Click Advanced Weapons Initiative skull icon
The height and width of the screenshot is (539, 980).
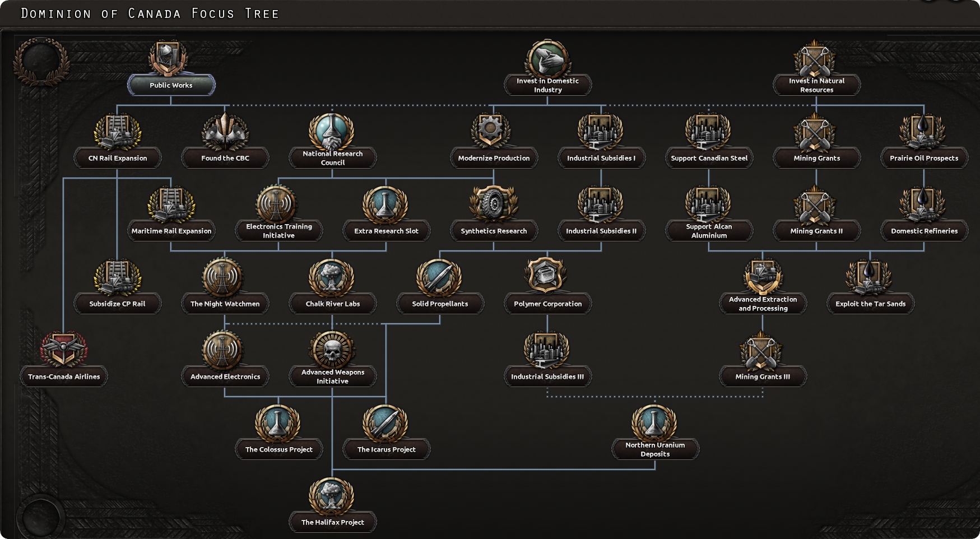click(332, 350)
